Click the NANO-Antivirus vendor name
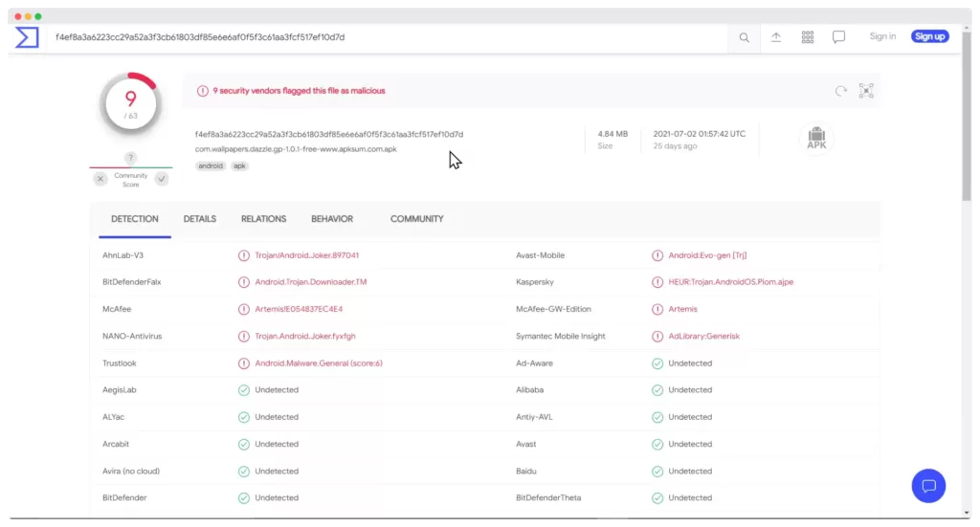The height and width of the screenshot is (527, 980). pos(132,336)
